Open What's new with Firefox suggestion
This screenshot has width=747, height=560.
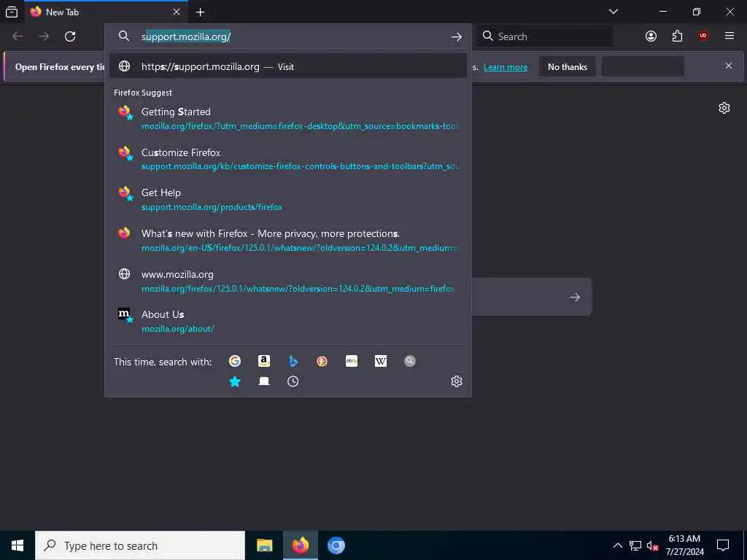point(287,240)
